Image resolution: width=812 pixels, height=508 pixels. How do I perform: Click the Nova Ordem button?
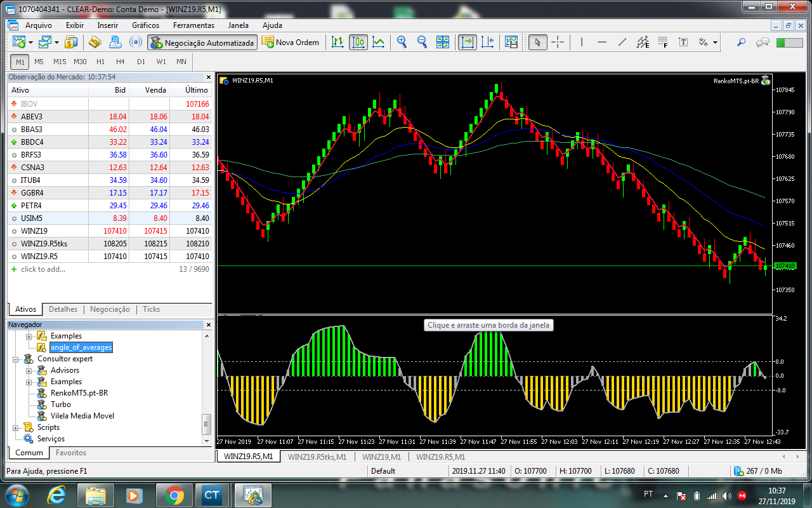click(291, 43)
